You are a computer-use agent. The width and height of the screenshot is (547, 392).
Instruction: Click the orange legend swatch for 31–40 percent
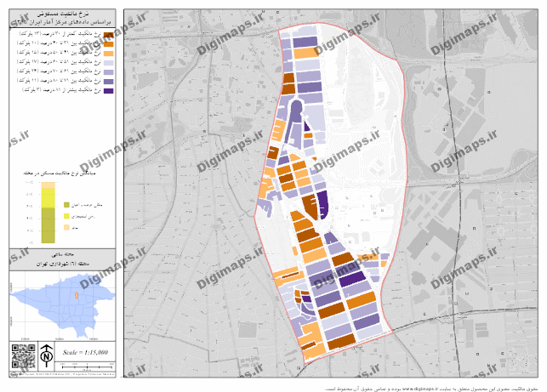click(x=109, y=44)
